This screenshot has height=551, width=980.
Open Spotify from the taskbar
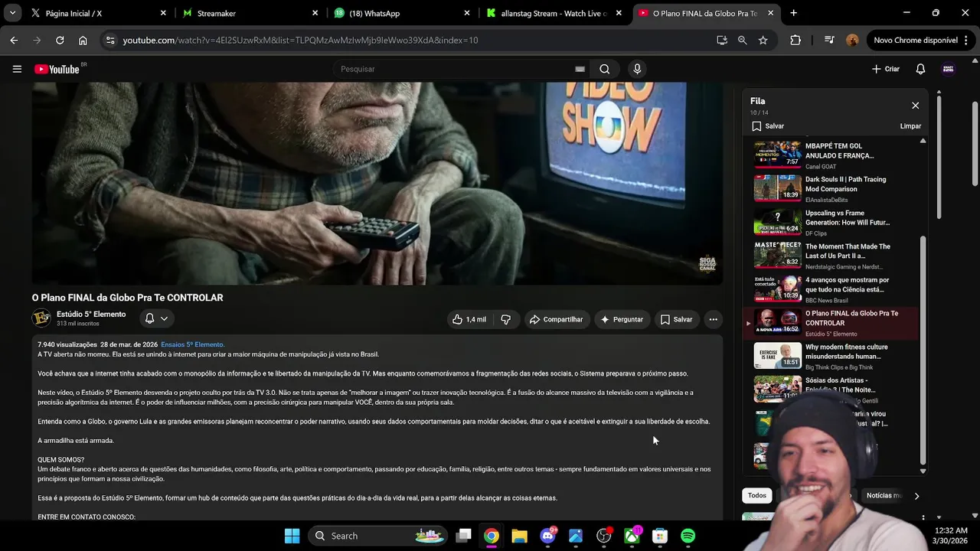pos(688,536)
